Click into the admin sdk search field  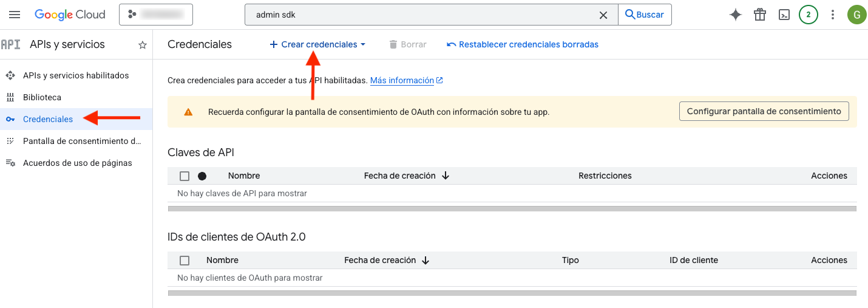pos(419,15)
